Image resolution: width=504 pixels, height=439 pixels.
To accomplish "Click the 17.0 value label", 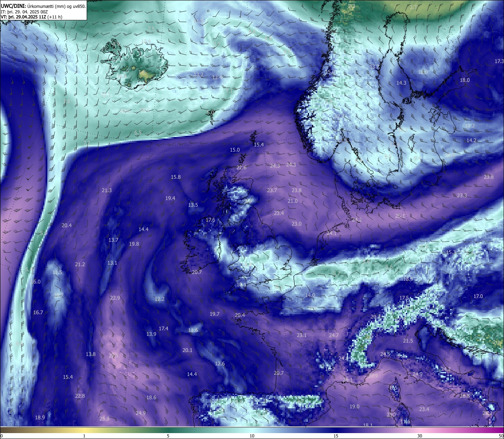I will pyautogui.click(x=478, y=296).
